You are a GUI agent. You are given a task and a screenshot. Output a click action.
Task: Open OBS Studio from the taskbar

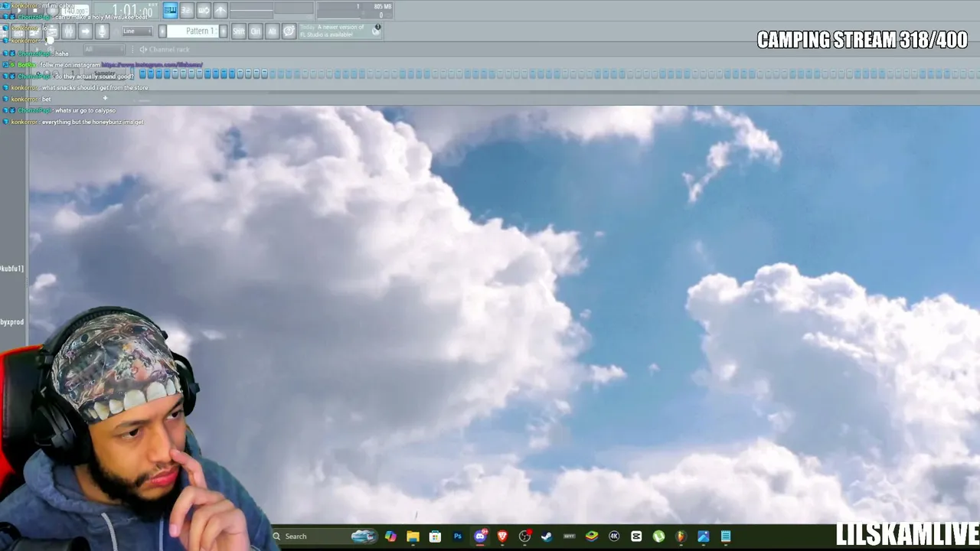click(524, 536)
